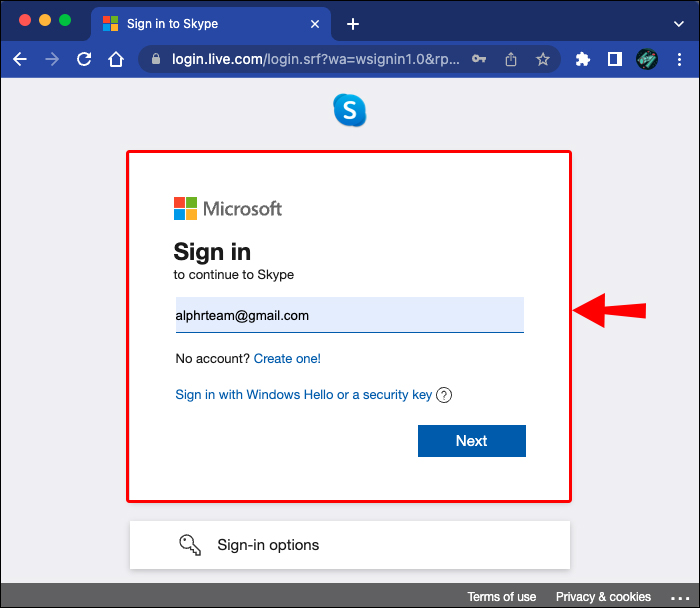This screenshot has height=608, width=700.
Task: Open the footer more options ellipsis
Action: click(x=680, y=598)
